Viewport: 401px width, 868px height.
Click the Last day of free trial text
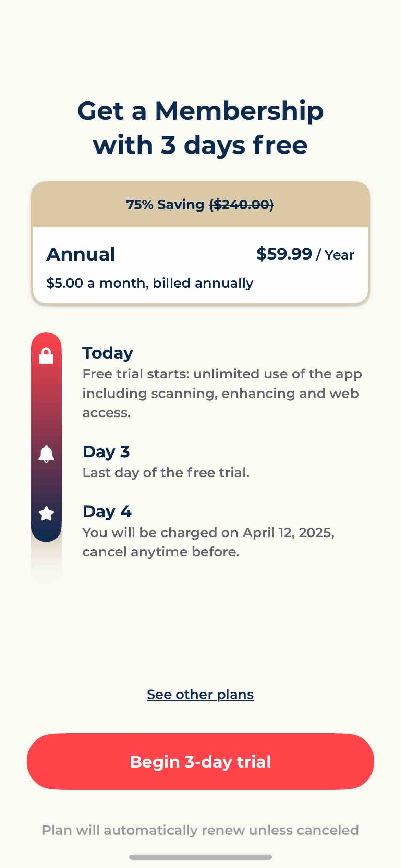click(x=166, y=473)
